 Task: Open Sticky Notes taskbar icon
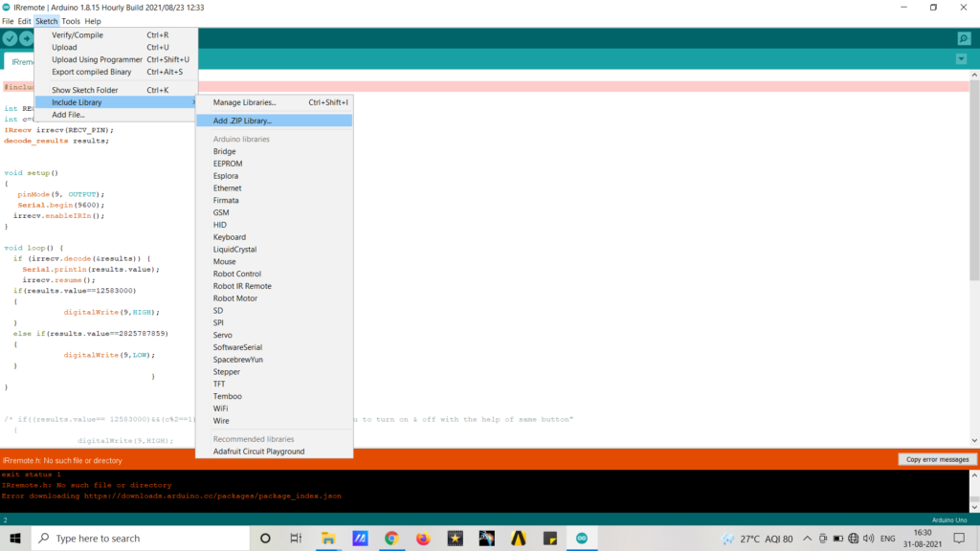pos(550,538)
